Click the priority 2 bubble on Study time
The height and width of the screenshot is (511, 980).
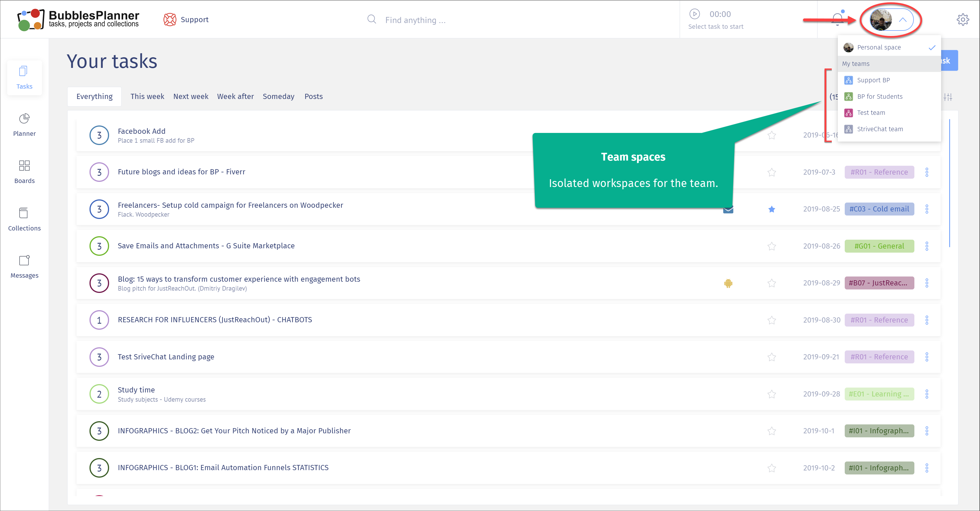(99, 394)
